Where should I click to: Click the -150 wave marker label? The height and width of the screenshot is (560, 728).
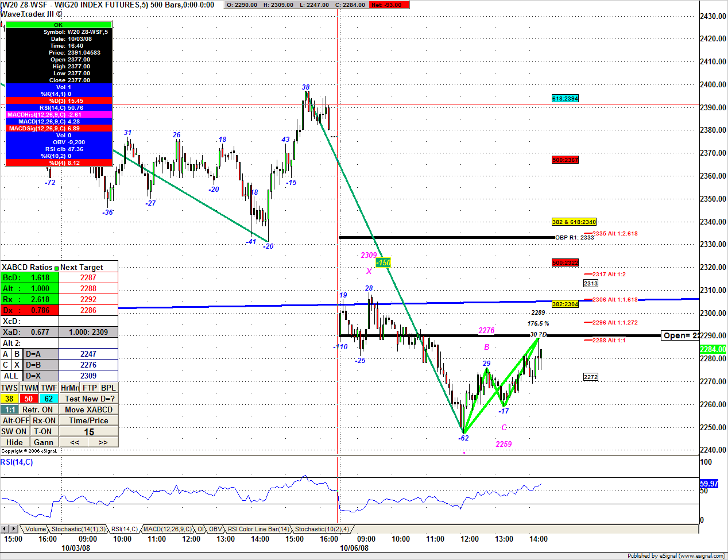click(x=383, y=262)
